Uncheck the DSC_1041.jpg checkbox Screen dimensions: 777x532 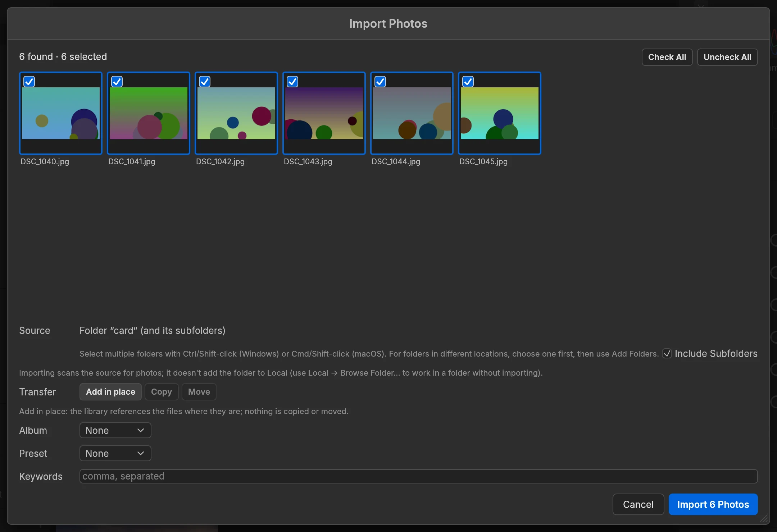pos(117,82)
